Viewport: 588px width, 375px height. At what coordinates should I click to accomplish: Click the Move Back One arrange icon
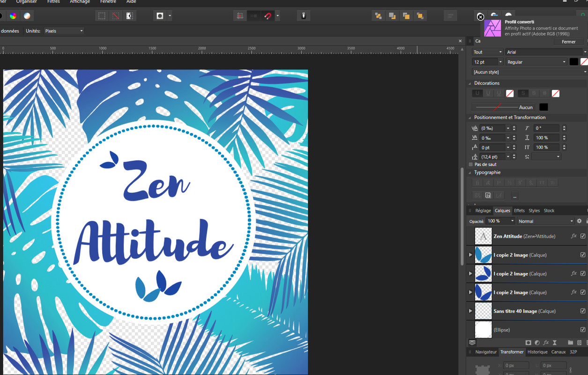pyautogui.click(x=392, y=16)
